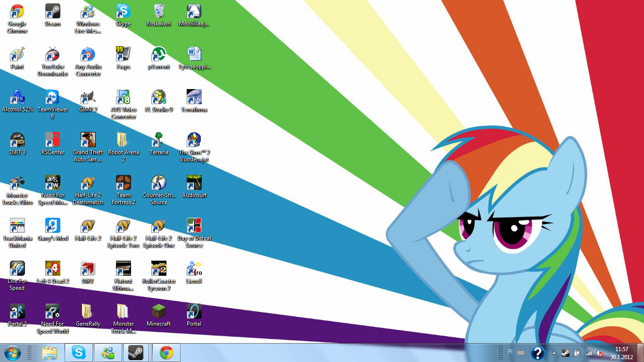This screenshot has height=362, width=644.
Task: Select The Sims 2 Vuodenajat icon
Action: [194, 148]
